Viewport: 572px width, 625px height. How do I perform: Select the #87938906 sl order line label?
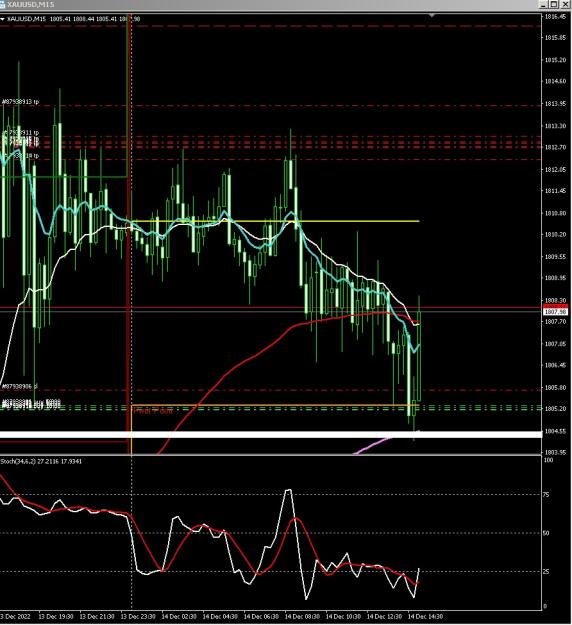(x=20, y=386)
